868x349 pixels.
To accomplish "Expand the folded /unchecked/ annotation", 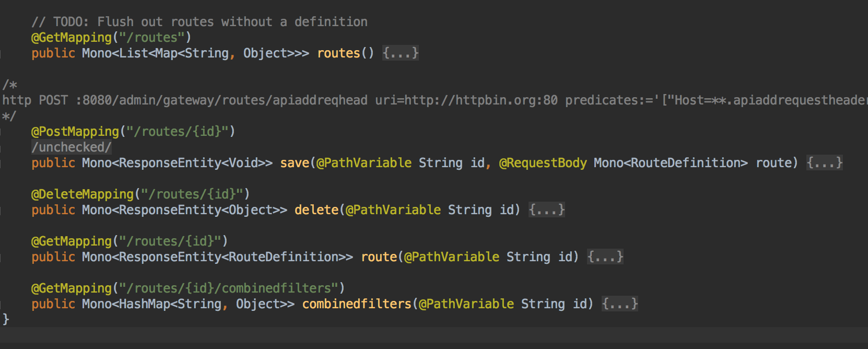I will [72, 147].
